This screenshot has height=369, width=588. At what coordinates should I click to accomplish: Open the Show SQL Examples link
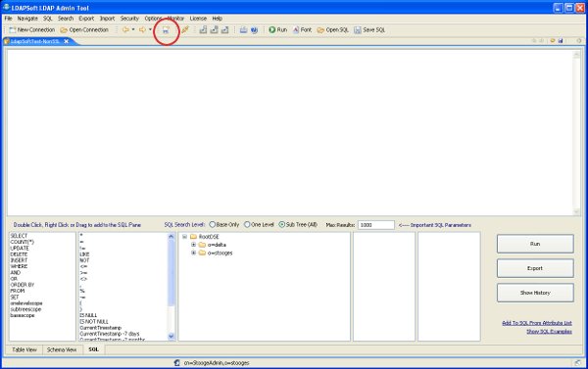pyautogui.click(x=550, y=332)
